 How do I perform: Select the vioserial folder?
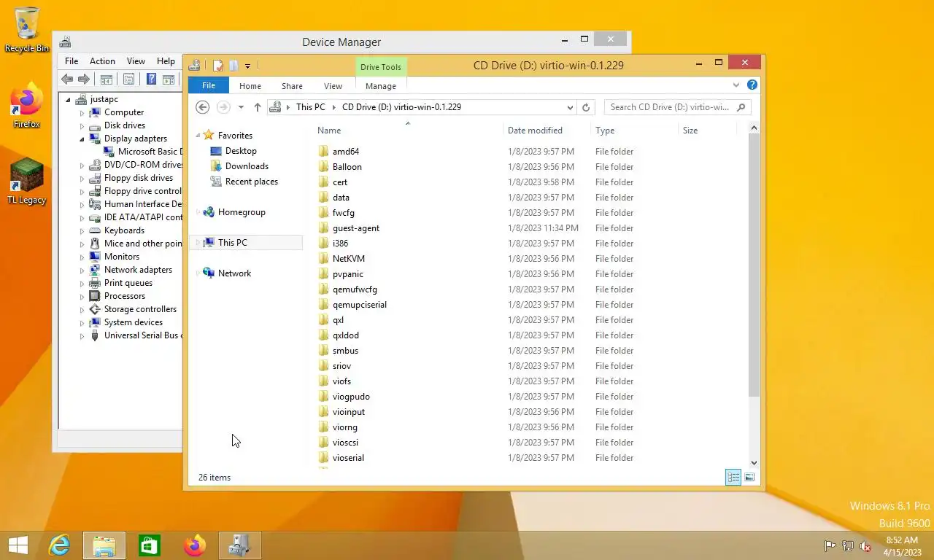click(348, 458)
